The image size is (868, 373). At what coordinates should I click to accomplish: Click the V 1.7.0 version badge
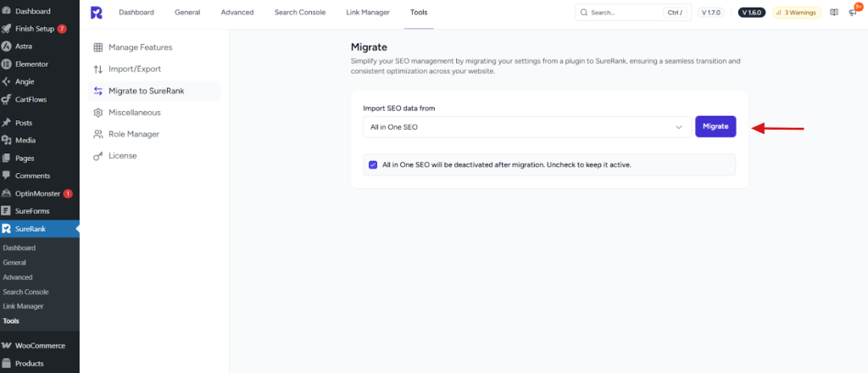[x=712, y=13]
